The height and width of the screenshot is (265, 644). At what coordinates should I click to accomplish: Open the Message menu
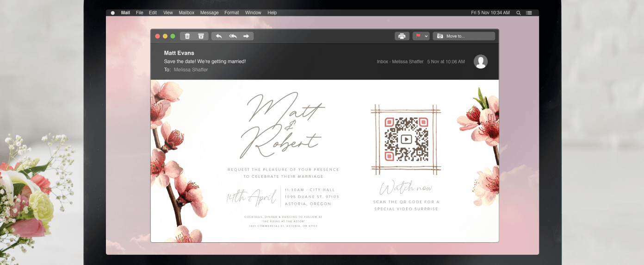[209, 13]
